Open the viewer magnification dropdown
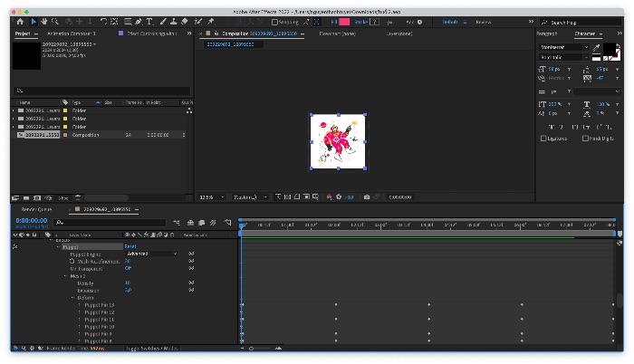 tap(211, 197)
